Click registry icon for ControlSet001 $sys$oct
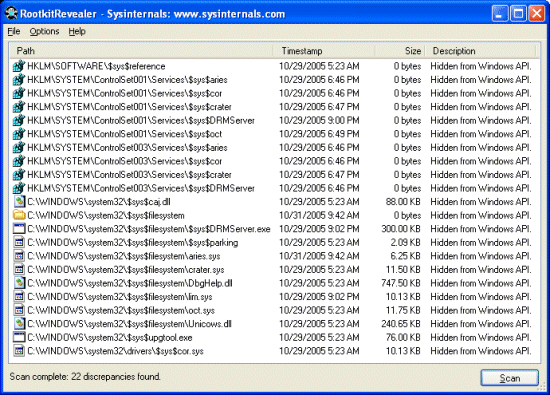550x395 pixels. click(x=19, y=134)
